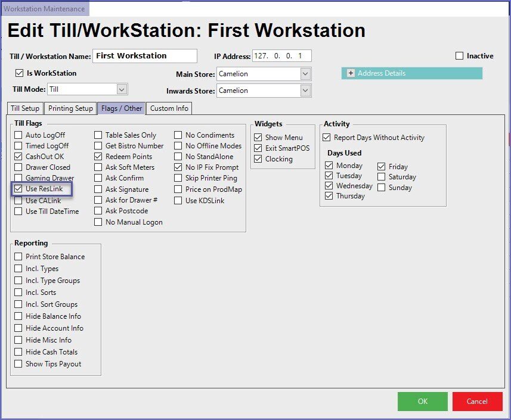Expand the Address Details plus icon
511x420 pixels.
pyautogui.click(x=351, y=73)
